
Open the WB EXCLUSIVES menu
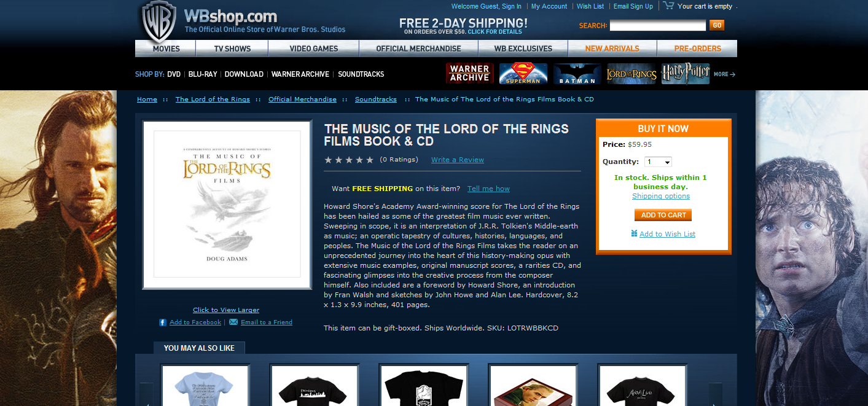coord(523,49)
